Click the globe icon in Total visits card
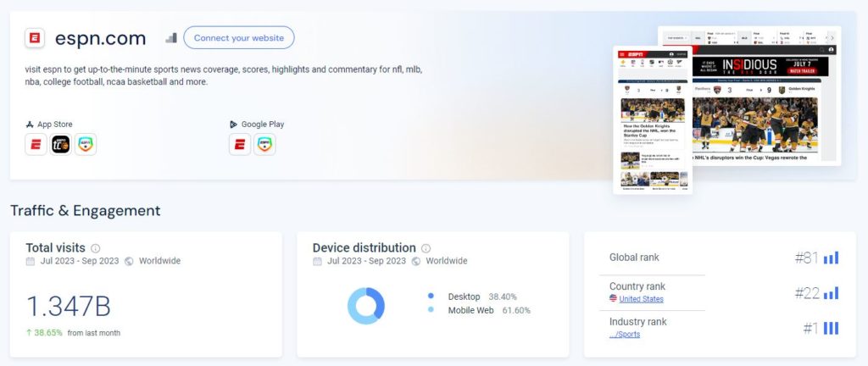The image size is (868, 366). (x=129, y=261)
